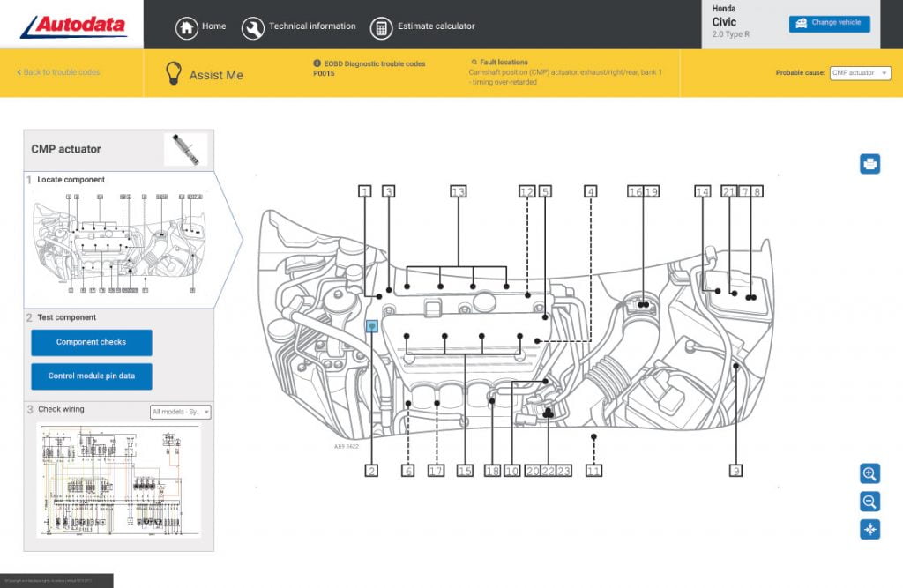Open the Technical information menu

click(x=253, y=26)
